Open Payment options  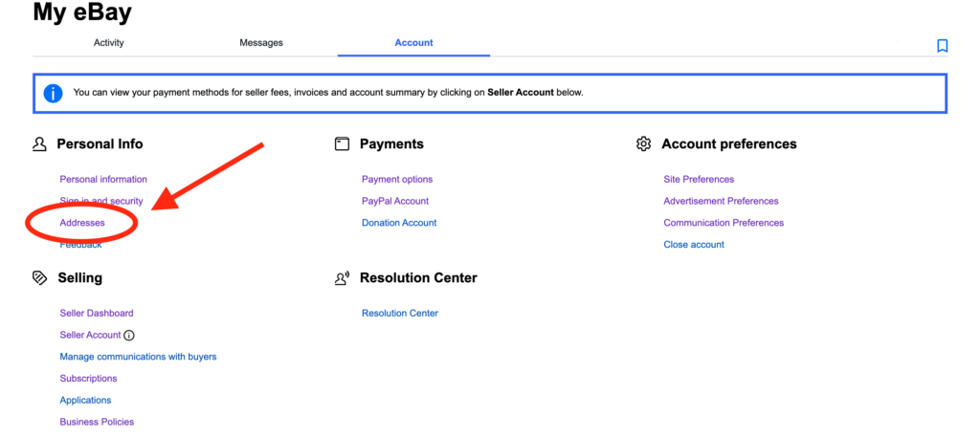coord(397,179)
